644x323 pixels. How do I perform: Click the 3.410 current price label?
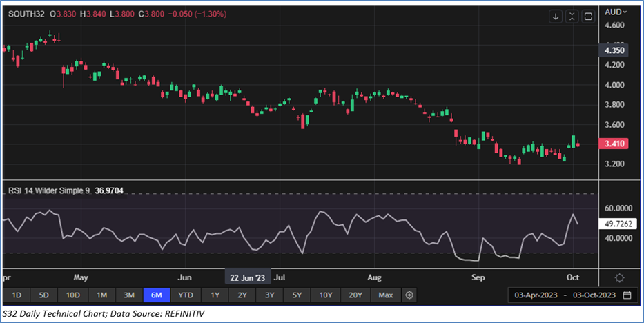615,144
